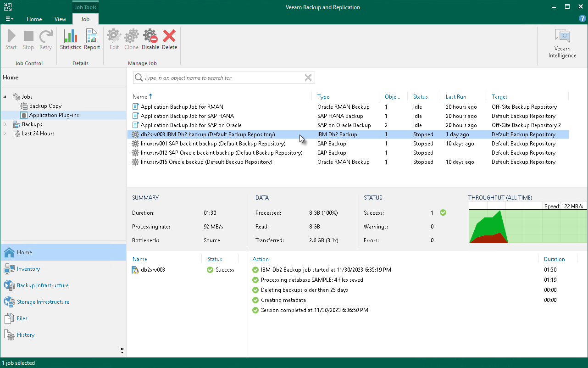Open Veeam Intelligence
The width and height of the screenshot is (588, 368).
tap(562, 44)
